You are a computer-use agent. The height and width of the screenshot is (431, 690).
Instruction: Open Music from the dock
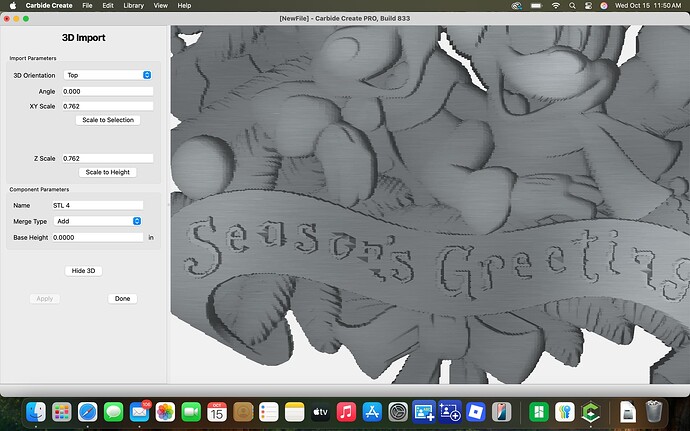[347, 413]
